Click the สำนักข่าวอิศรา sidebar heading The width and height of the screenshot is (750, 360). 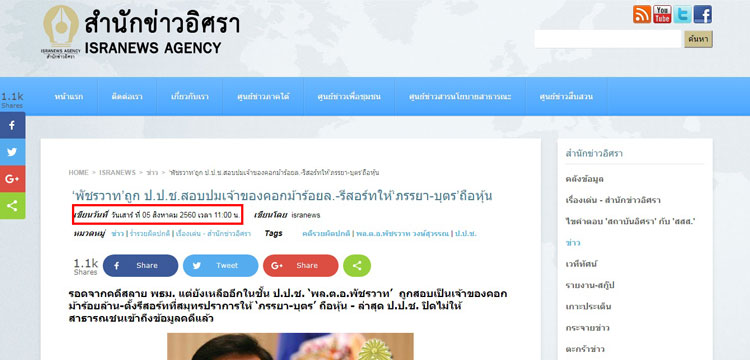tap(594, 154)
